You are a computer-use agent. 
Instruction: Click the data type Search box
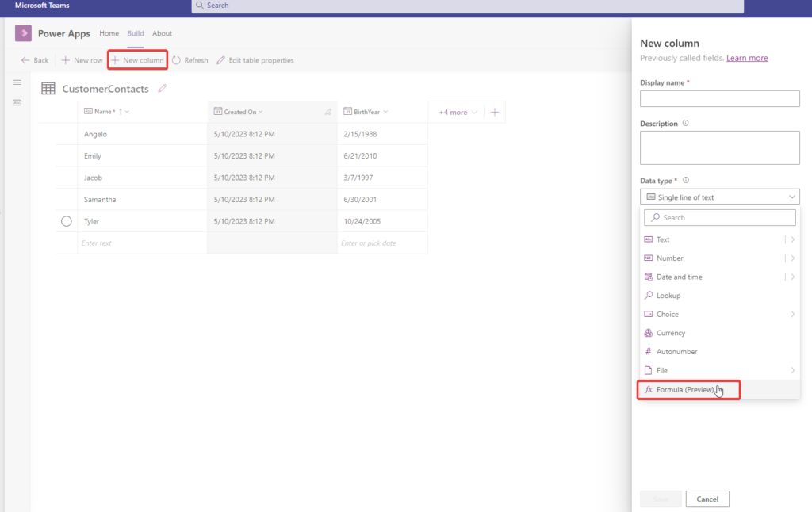pos(720,217)
